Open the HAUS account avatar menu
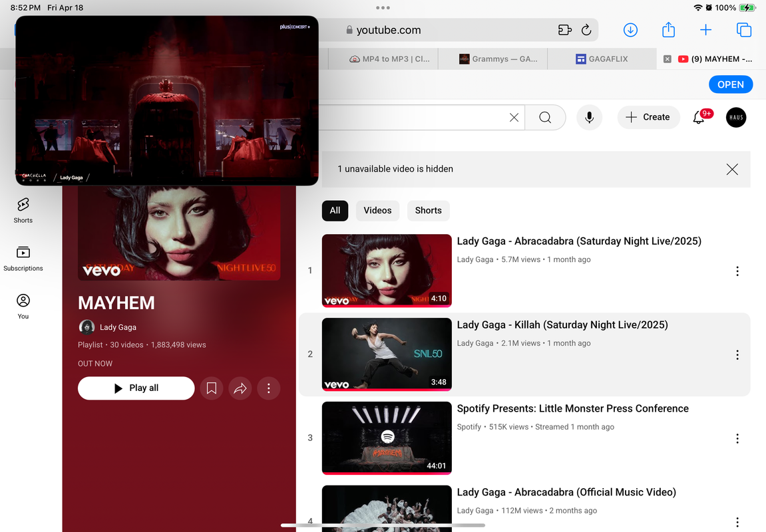Screen dimensions: 766x532 [x=735, y=118]
